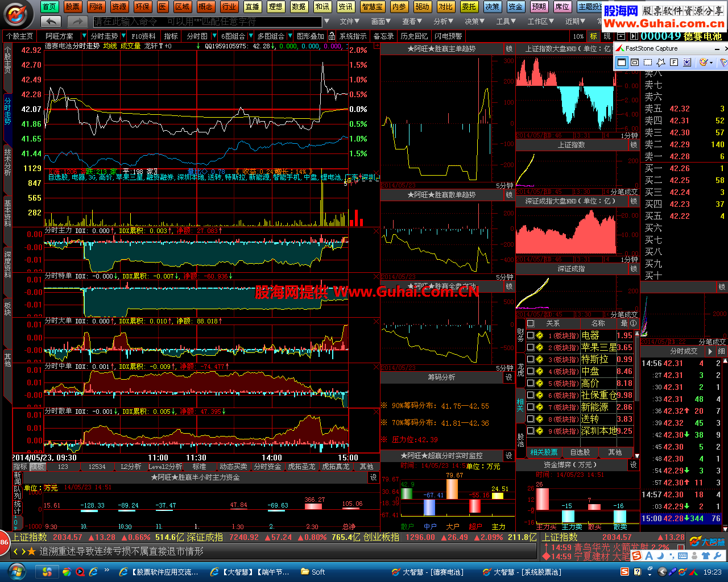Click the 锁 lock button on 胜赢散单趋势 panel
The width and height of the screenshot is (728, 582).
509,195
